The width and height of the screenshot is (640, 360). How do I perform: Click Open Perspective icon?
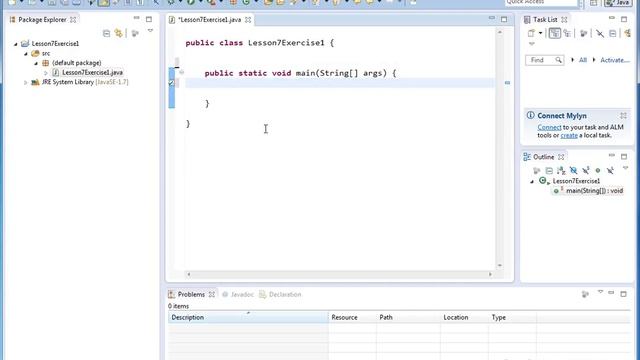point(593,3)
